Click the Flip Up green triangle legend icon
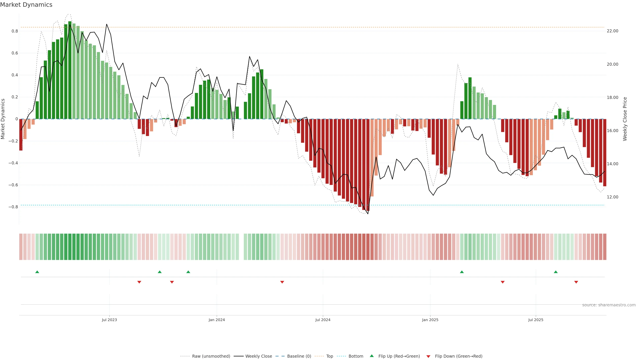644x362 pixels. 372,356
